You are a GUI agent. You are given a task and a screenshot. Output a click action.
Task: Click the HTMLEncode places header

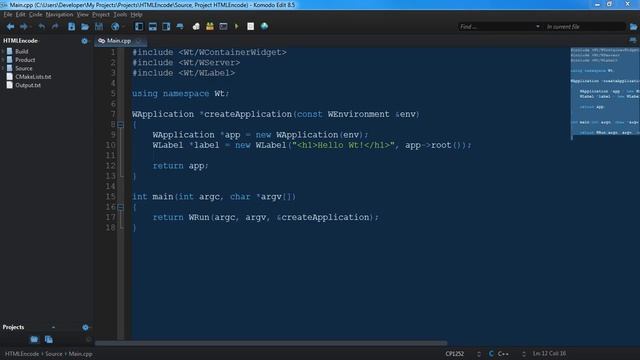click(20, 41)
